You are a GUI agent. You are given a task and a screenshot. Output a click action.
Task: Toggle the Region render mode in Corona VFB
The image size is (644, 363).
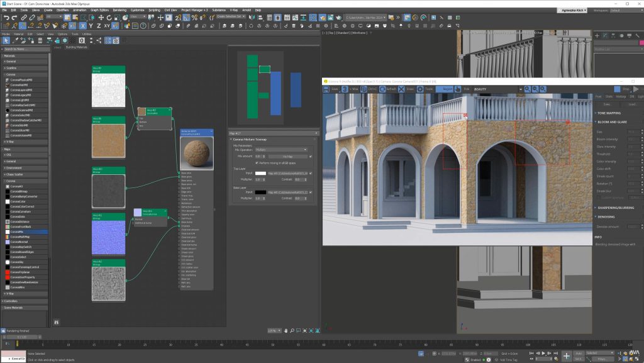(x=446, y=89)
